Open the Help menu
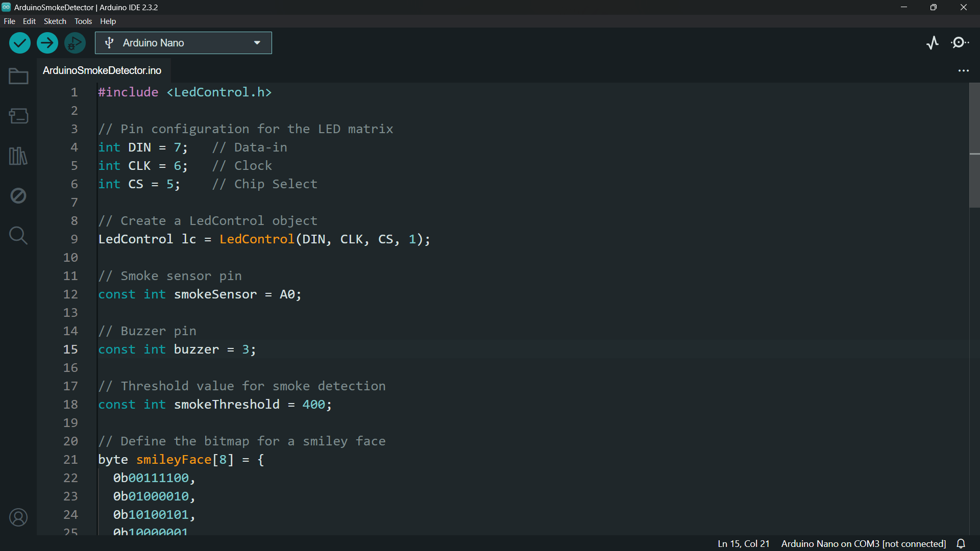 click(x=108, y=21)
